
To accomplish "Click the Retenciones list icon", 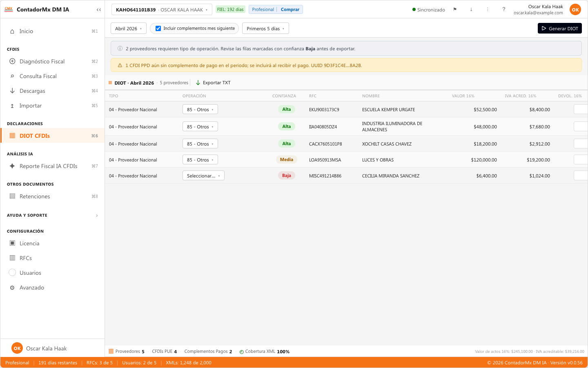I will [12, 196].
